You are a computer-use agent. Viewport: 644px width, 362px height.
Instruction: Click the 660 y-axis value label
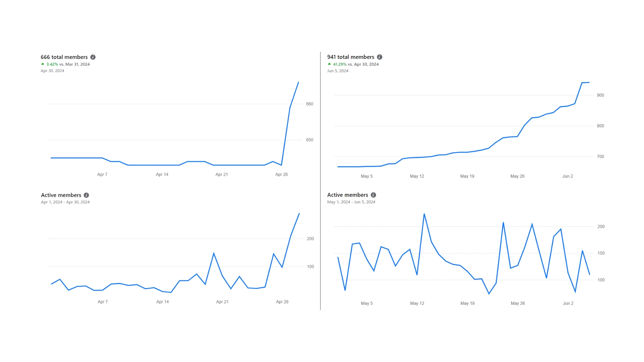[x=310, y=104]
